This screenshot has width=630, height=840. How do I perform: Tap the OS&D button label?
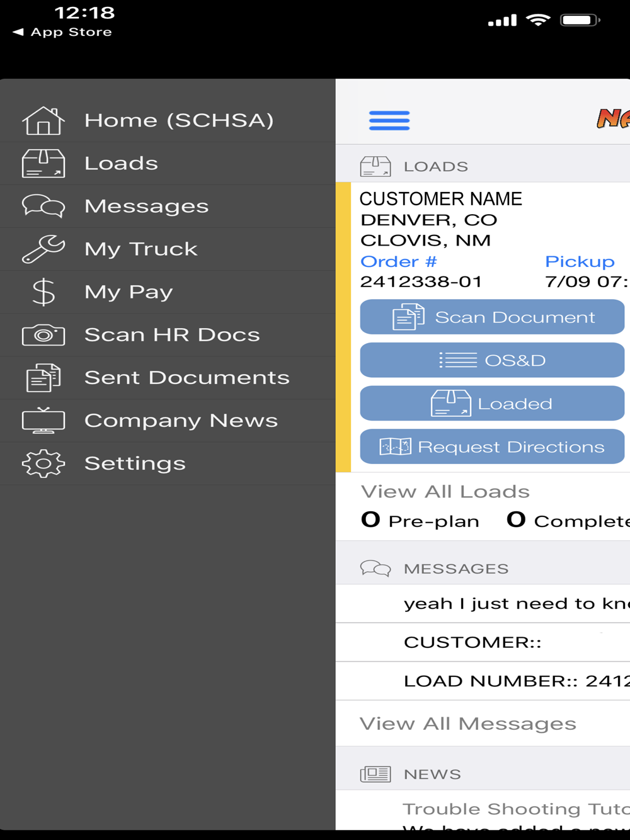click(x=515, y=360)
